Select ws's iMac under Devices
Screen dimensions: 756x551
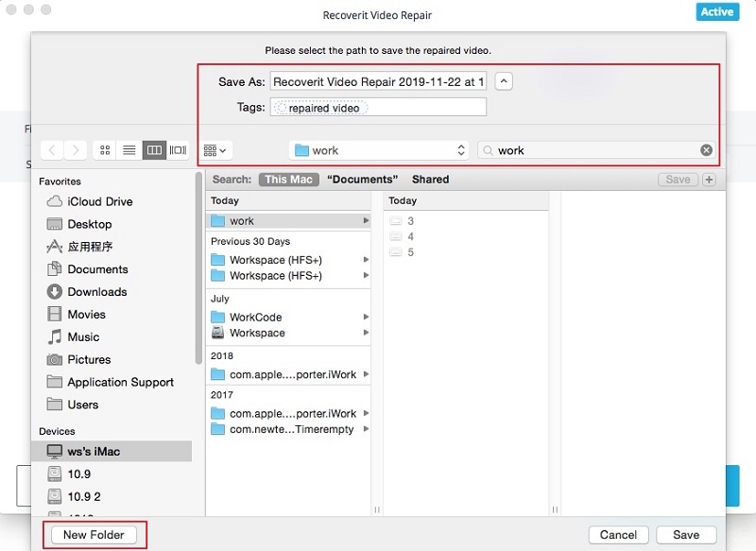pyautogui.click(x=112, y=451)
